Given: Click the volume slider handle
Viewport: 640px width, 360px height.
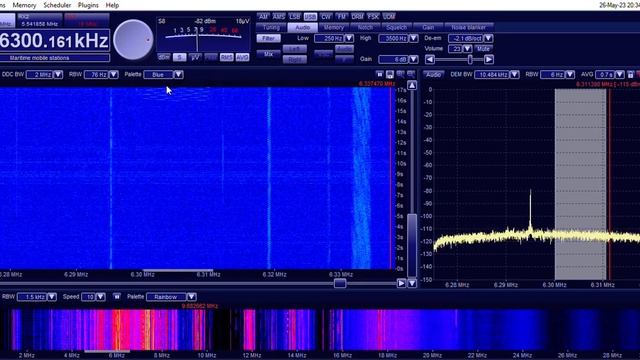Looking at the screenshot, I should coord(470,60).
